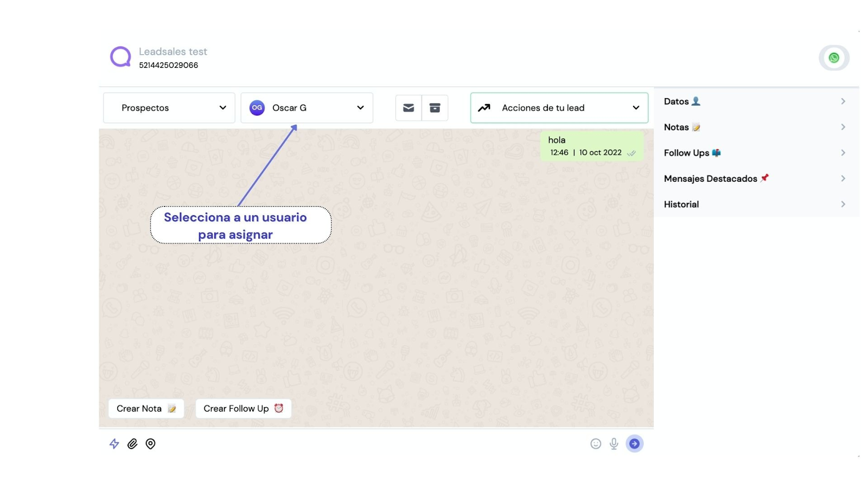Expand the Follow Ups section

[756, 153]
